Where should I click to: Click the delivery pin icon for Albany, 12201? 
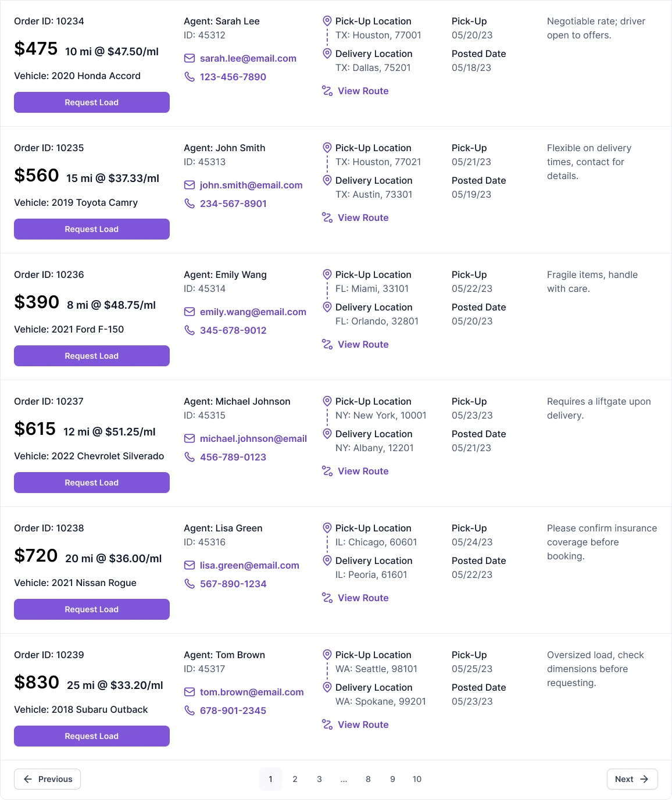pyautogui.click(x=327, y=434)
